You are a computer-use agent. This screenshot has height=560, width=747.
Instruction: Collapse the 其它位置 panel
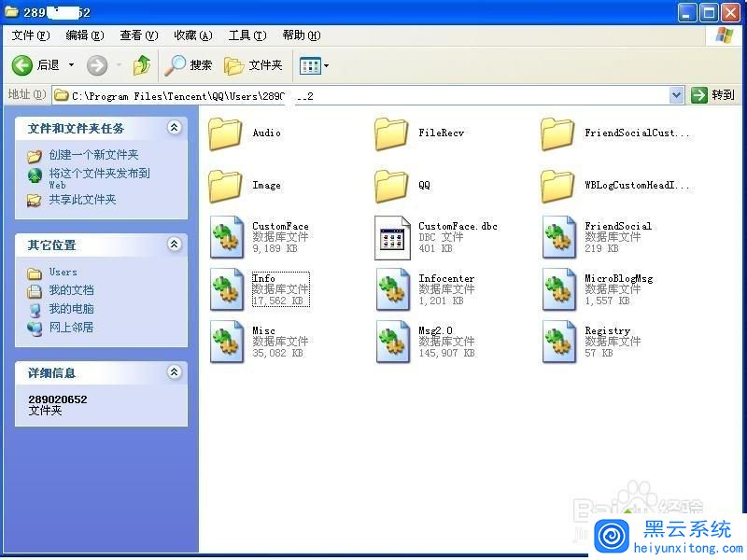[x=174, y=245]
